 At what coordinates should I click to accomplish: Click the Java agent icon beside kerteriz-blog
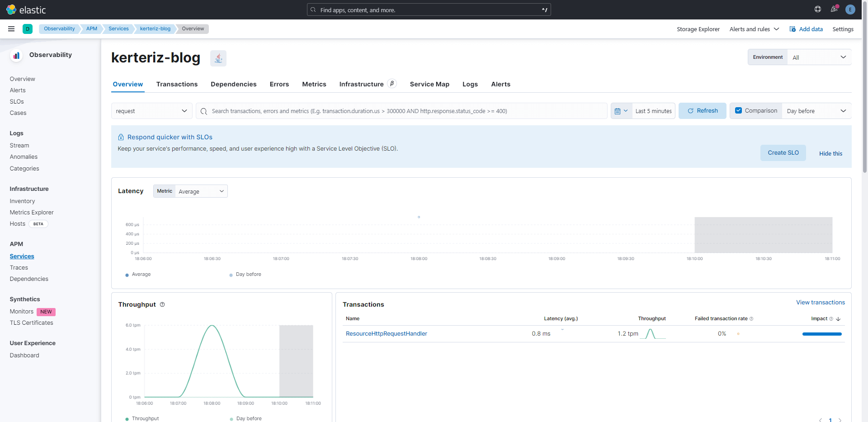[218, 58]
